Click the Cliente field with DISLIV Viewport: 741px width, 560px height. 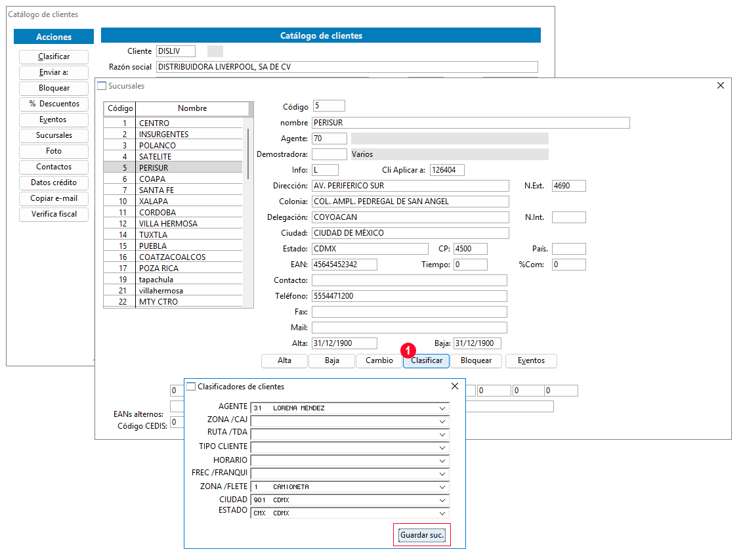(176, 51)
